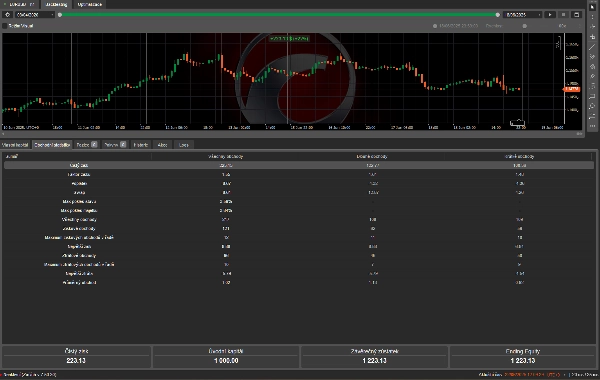This screenshot has height=380, width=600.
Task: Select the pitchfork or channel drawing tool
Action: click(x=592, y=57)
